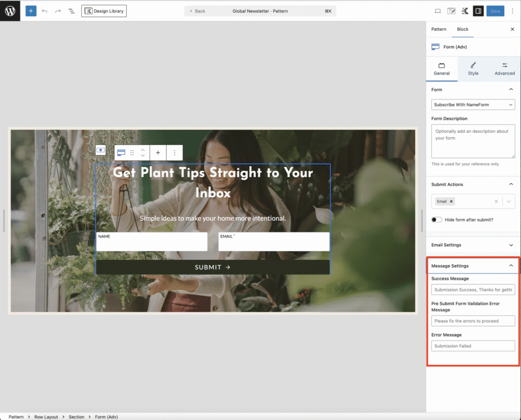Open the Design Library button
The height and width of the screenshot is (420, 521).
(104, 11)
